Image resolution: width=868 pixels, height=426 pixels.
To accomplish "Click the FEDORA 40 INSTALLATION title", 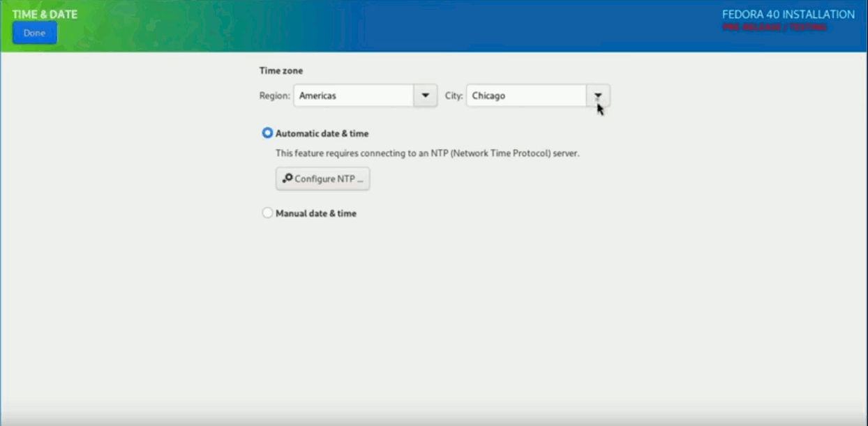I will 788,14.
